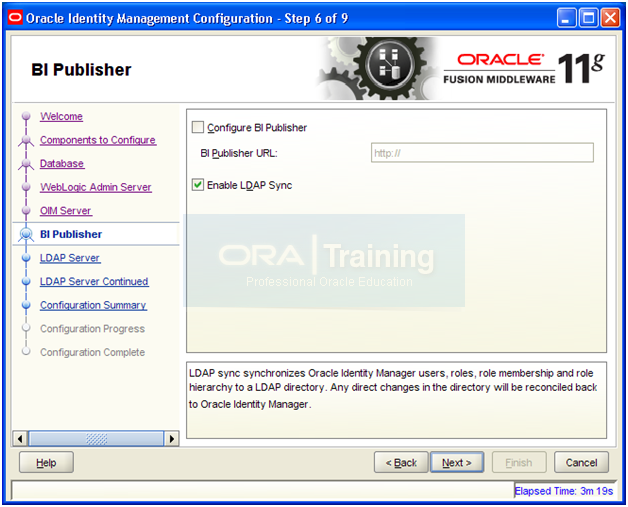Viewport: 628px width, 507px height.
Task: Close the configuration window
Action: tap(610, 18)
